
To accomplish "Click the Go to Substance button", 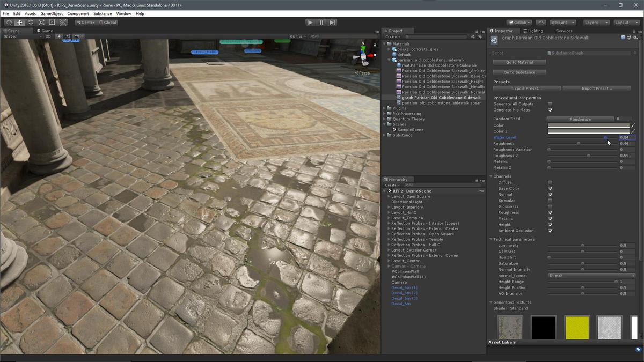I will 519,72.
